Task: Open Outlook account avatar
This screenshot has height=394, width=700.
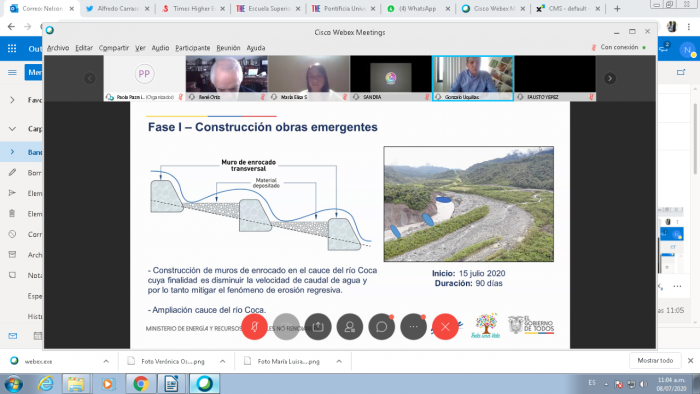Action: (x=688, y=50)
